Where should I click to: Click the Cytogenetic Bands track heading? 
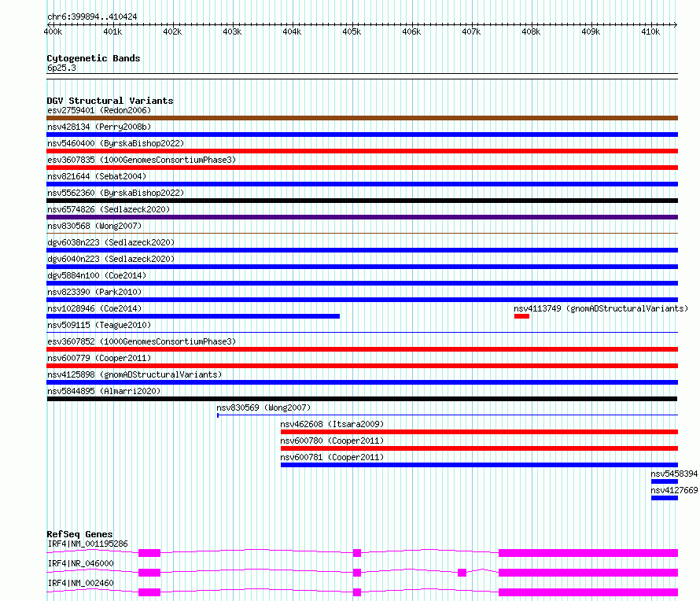coord(94,58)
